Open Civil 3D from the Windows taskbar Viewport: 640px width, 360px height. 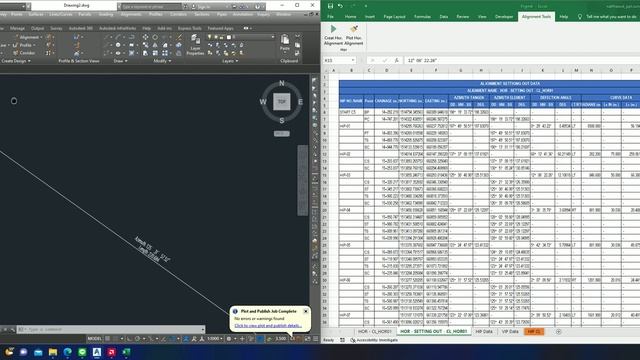(97, 352)
